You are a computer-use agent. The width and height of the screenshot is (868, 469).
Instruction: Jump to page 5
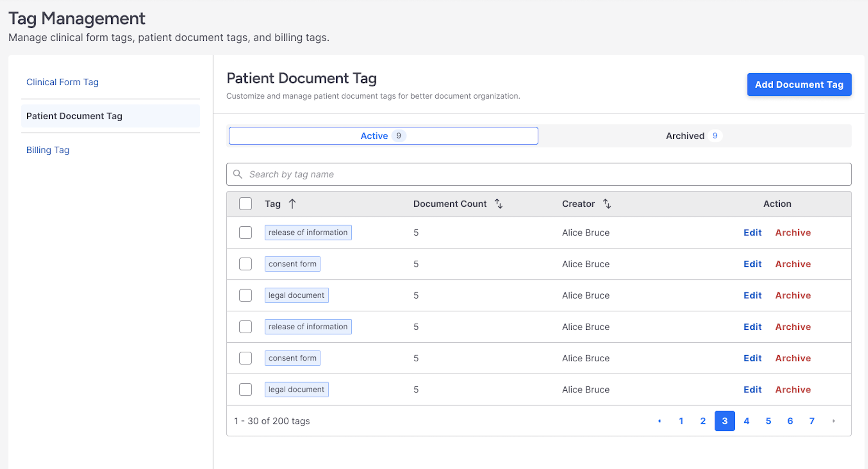pyautogui.click(x=768, y=421)
